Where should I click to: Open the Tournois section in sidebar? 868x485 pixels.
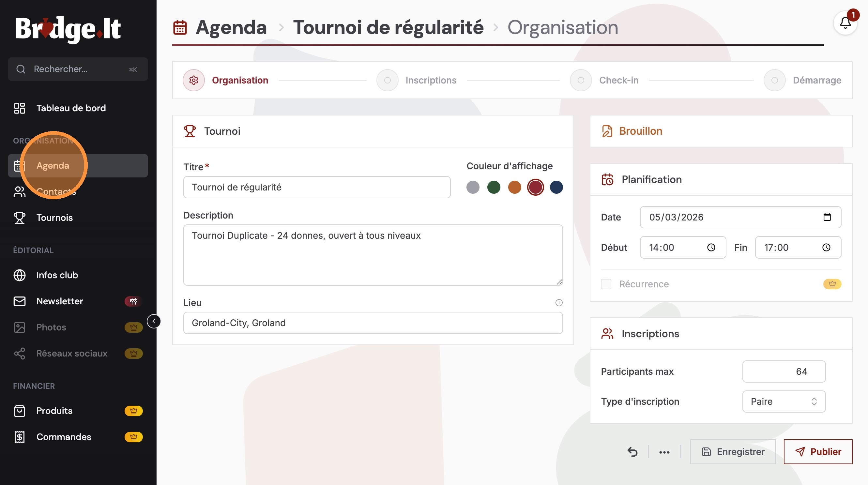click(54, 218)
